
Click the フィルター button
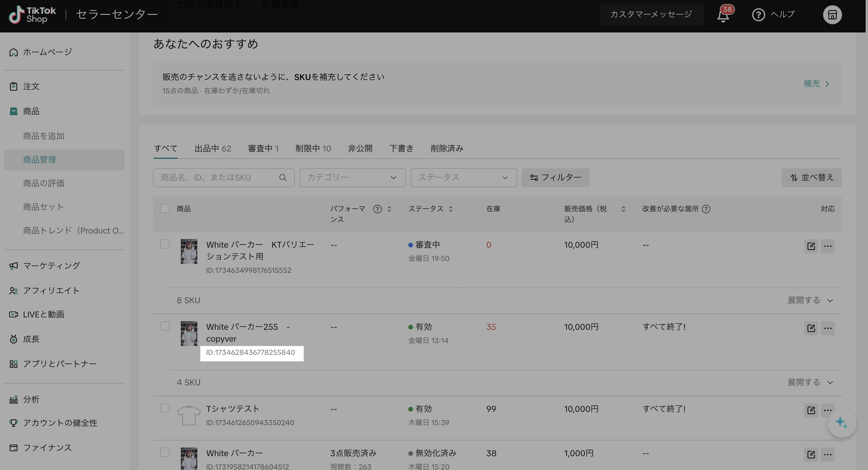[x=555, y=178]
